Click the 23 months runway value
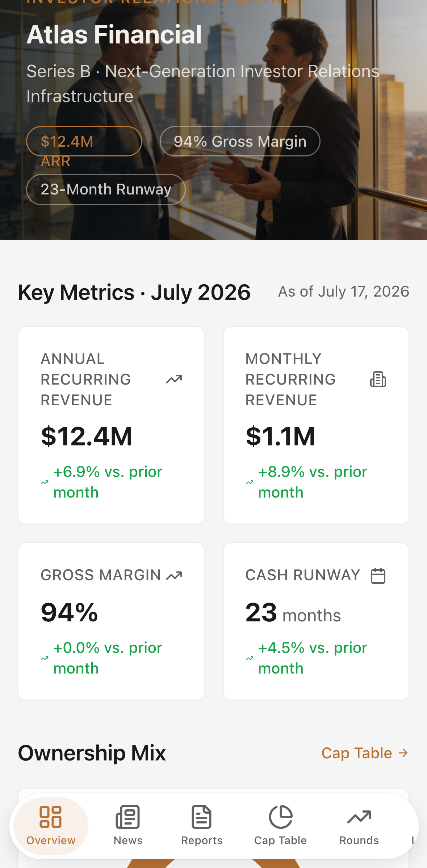This screenshot has width=427, height=868. click(293, 613)
